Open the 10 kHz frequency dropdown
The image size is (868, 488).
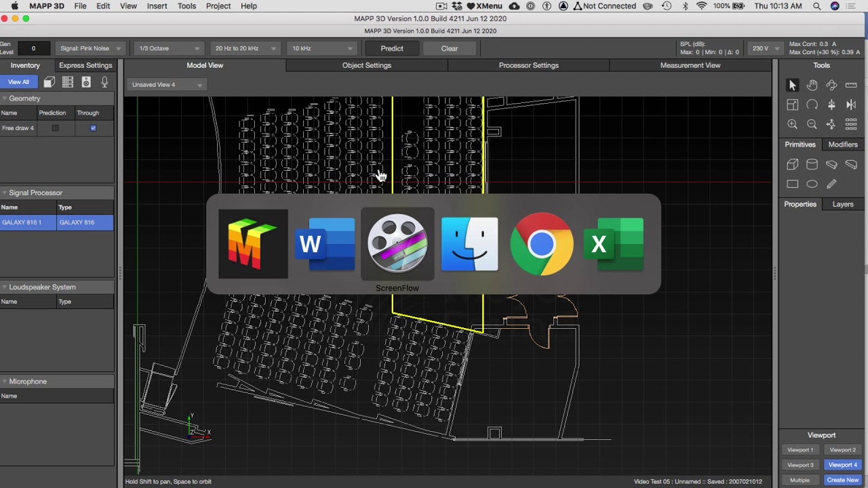point(321,48)
